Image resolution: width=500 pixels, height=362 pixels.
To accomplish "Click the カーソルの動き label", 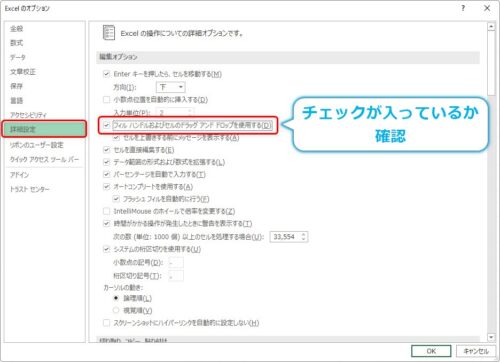I will tap(123, 287).
